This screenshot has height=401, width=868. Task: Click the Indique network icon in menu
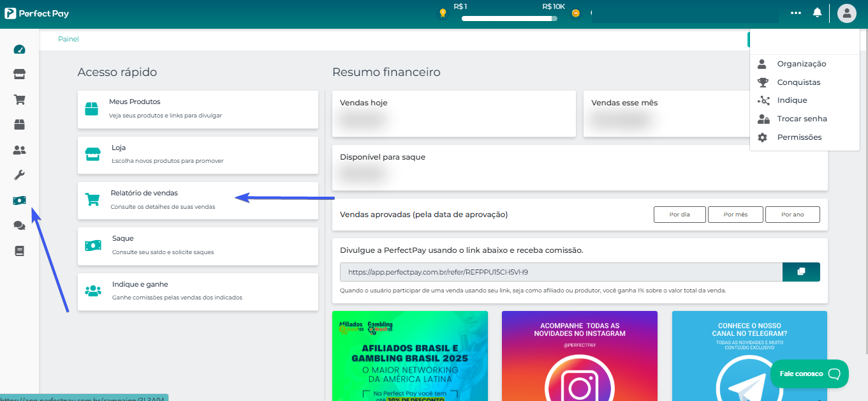click(763, 100)
